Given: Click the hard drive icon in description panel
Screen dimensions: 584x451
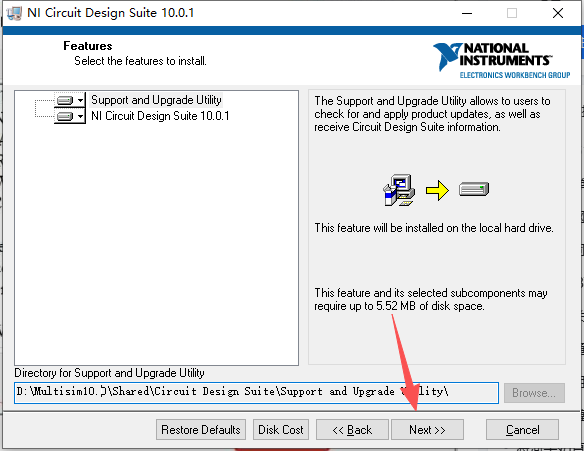Looking at the screenshot, I should tap(474, 189).
